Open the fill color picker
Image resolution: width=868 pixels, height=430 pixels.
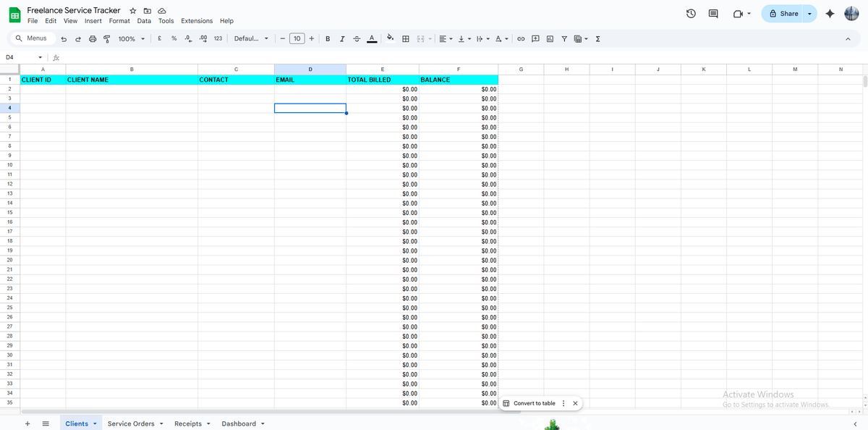[x=390, y=39]
